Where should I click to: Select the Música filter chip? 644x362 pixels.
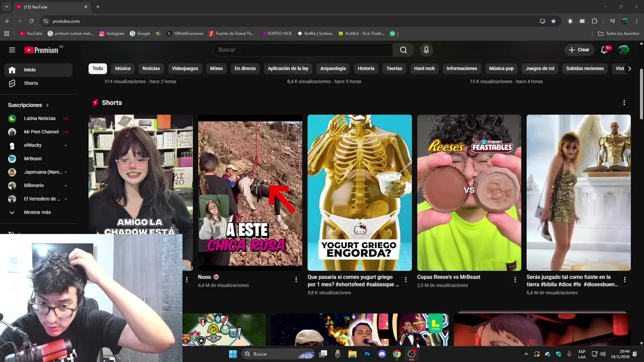(123, 68)
